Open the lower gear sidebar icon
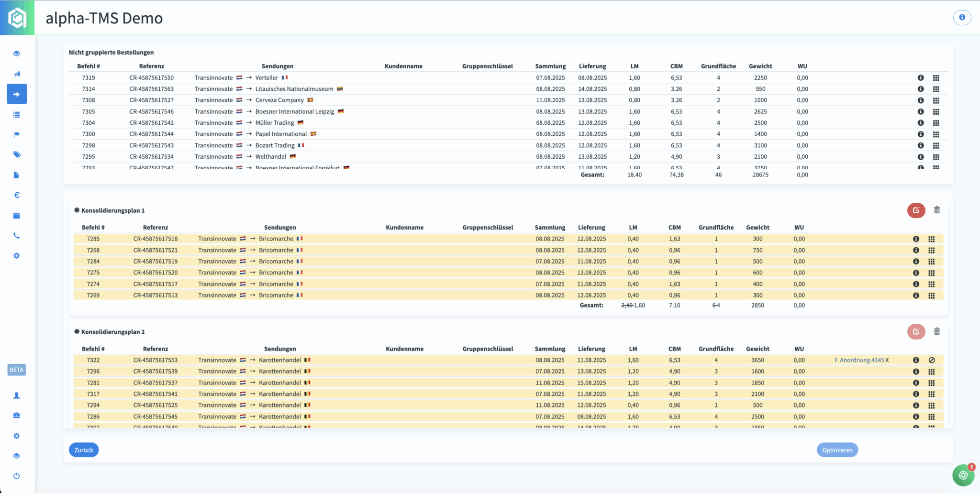Viewport: 980px width, 493px height. pyautogui.click(x=17, y=436)
